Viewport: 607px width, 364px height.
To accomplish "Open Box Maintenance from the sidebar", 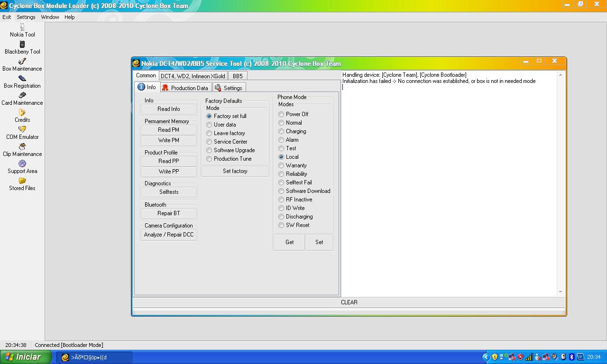I will 22,62.
